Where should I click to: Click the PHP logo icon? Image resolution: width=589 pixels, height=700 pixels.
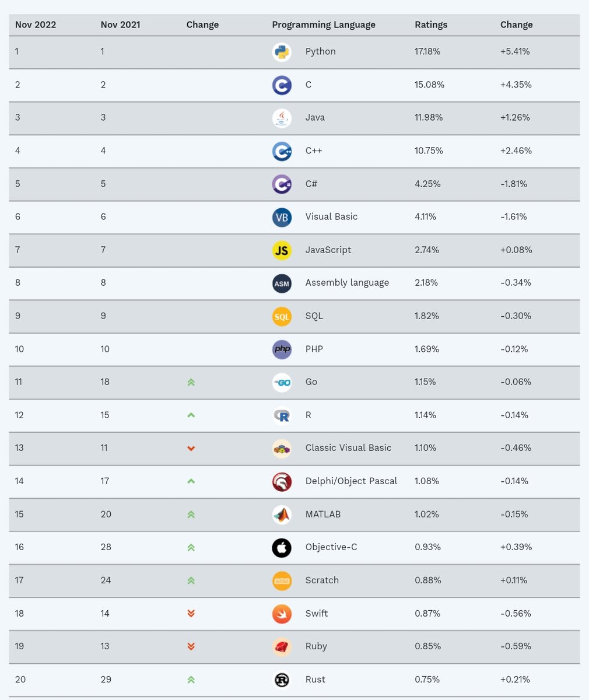coord(282,349)
